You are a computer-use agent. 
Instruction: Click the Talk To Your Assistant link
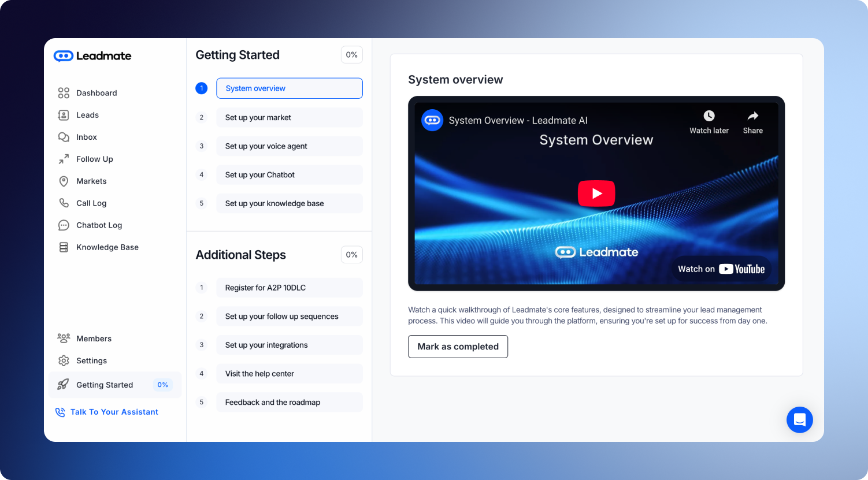coord(114,412)
